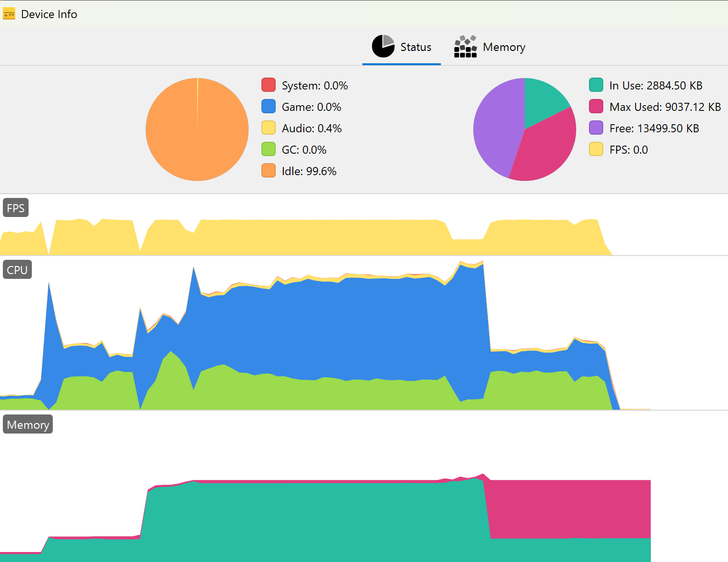This screenshot has width=728, height=562.
Task: Click the purple Free swatch
Action: [x=596, y=128]
